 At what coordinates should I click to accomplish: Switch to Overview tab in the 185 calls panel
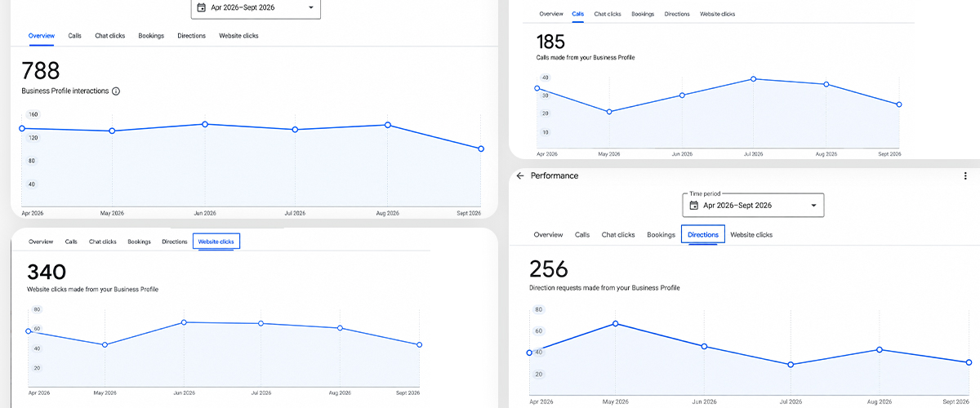(x=551, y=14)
